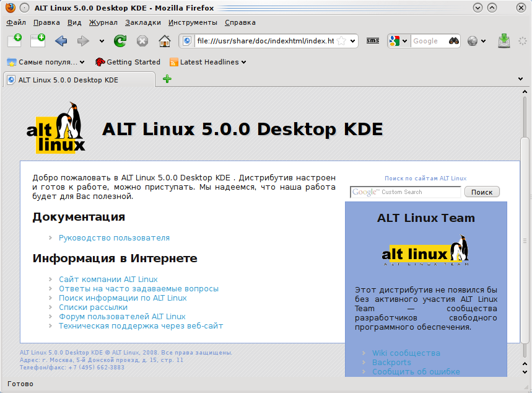Expand the Latest Headlines bookmark folder

208,62
